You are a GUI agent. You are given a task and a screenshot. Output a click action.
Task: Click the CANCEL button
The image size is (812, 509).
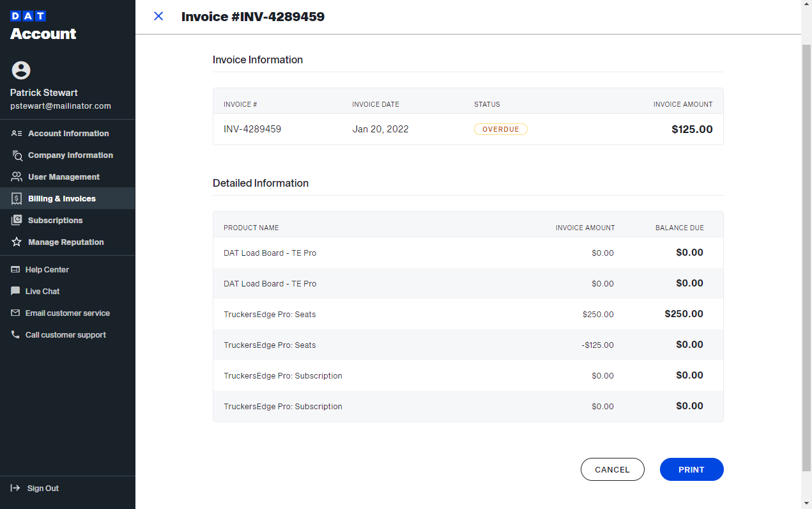[612, 469]
